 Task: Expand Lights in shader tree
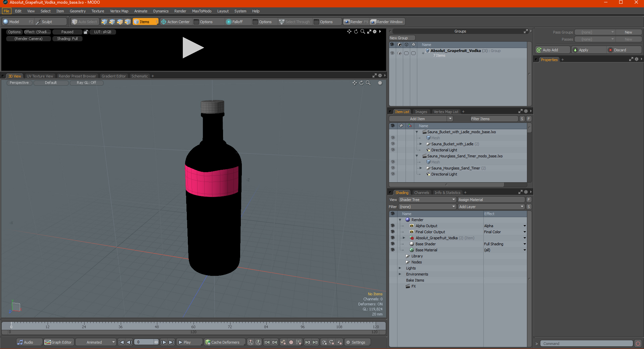click(x=400, y=268)
